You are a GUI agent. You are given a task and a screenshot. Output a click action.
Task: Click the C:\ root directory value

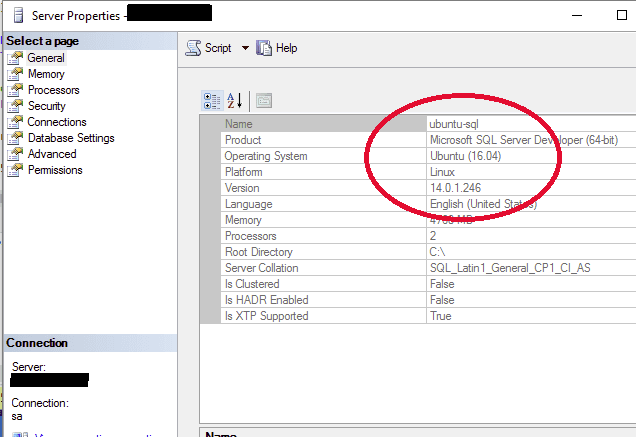click(x=437, y=252)
